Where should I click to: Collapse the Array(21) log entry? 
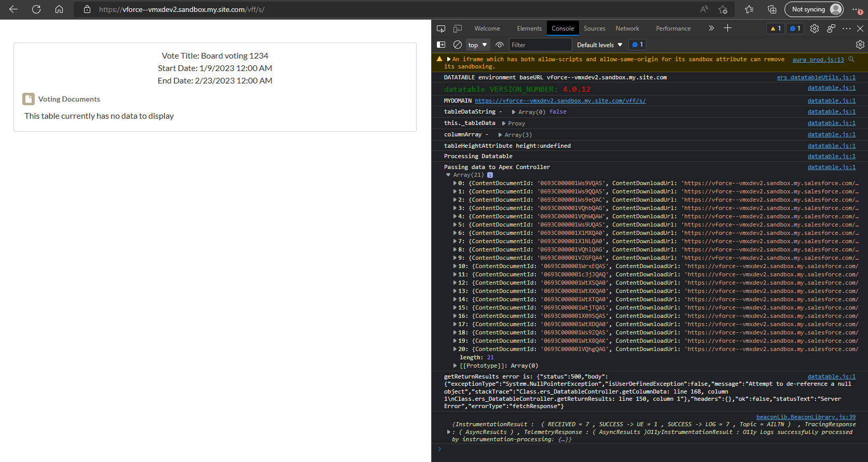coord(448,175)
